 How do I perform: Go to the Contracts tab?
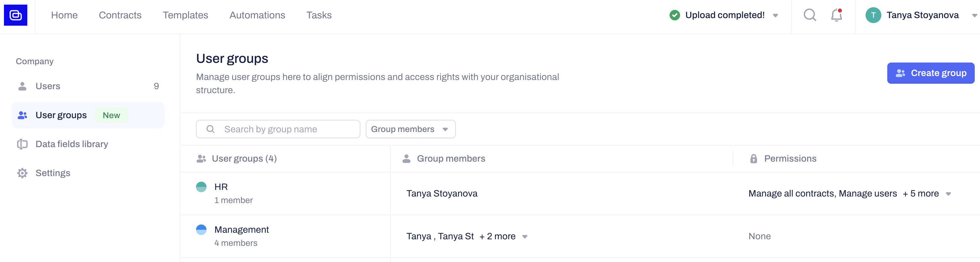click(x=120, y=15)
